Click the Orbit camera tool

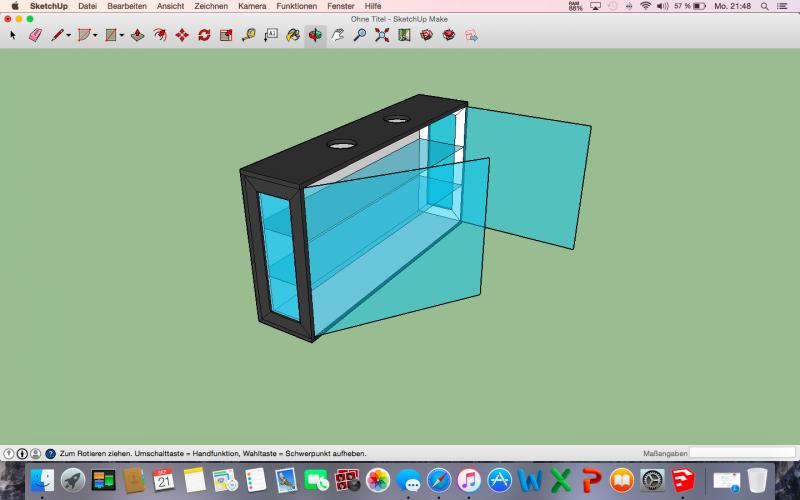[x=315, y=35]
